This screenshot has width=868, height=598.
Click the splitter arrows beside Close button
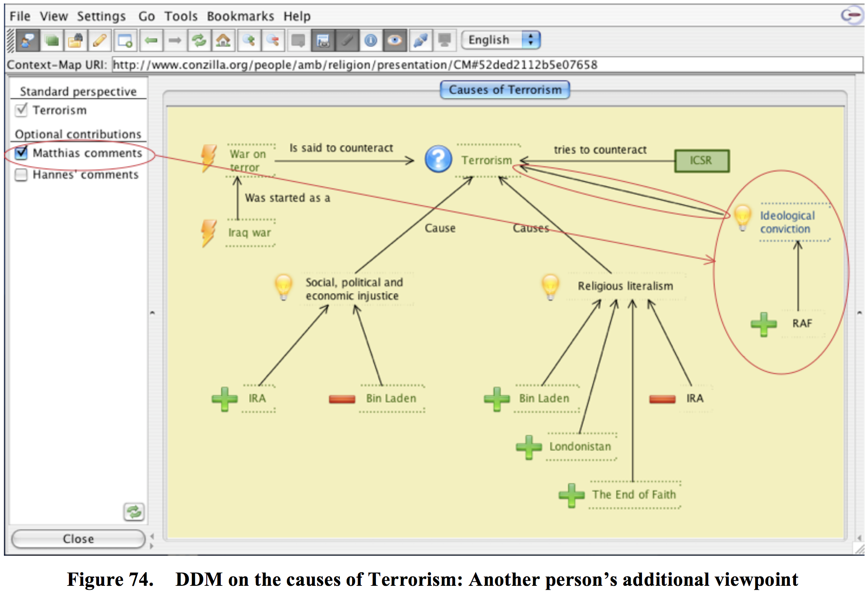(152, 540)
